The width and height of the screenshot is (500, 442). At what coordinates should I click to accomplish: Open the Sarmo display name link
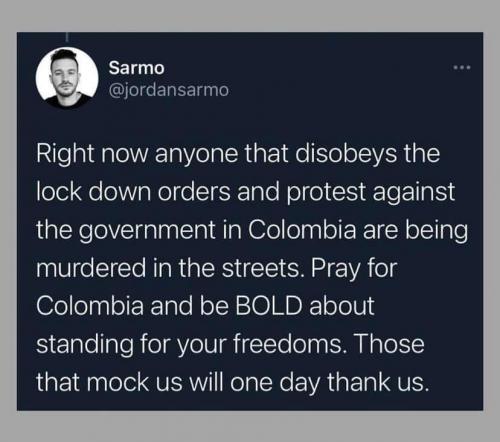click(137, 68)
